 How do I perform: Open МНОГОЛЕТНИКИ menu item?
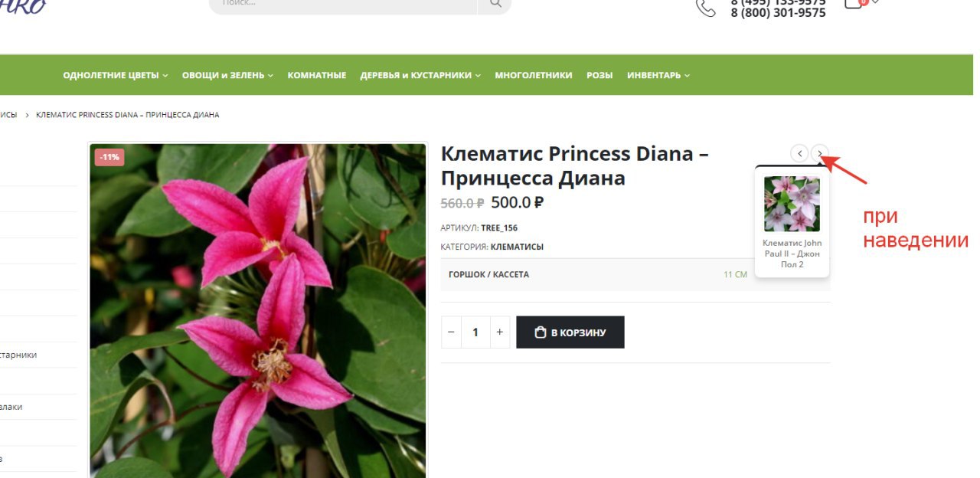tap(534, 75)
